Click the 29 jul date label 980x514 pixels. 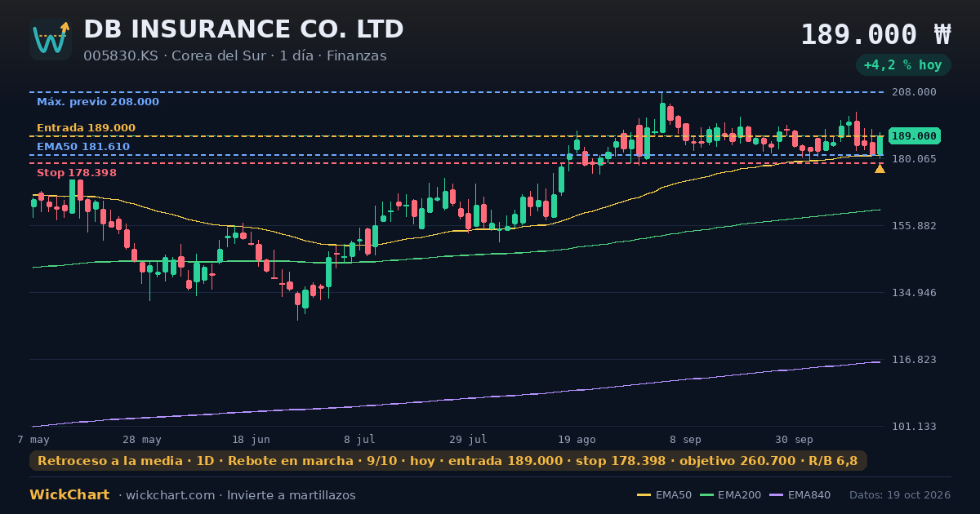click(468, 439)
